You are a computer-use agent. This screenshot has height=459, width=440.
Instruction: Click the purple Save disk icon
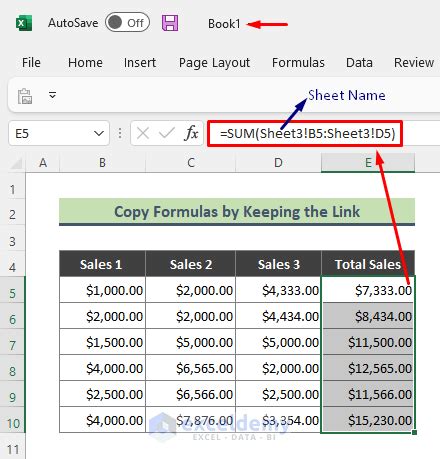[170, 23]
